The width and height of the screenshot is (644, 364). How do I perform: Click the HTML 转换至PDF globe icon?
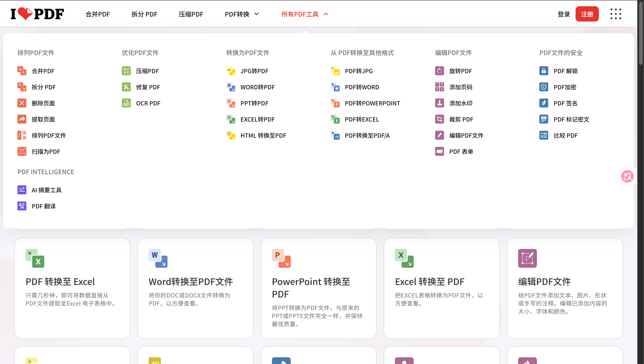pyautogui.click(x=231, y=135)
